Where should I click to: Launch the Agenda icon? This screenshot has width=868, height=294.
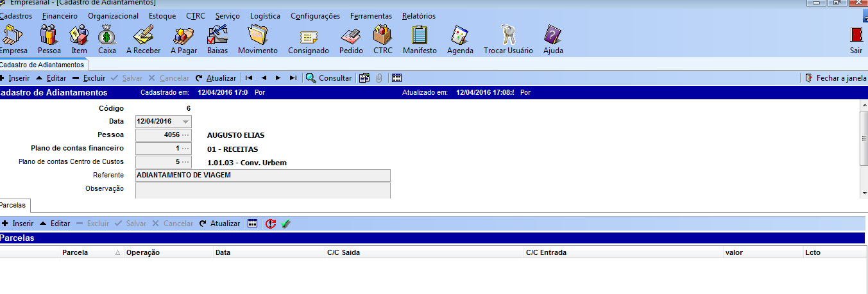tap(460, 38)
